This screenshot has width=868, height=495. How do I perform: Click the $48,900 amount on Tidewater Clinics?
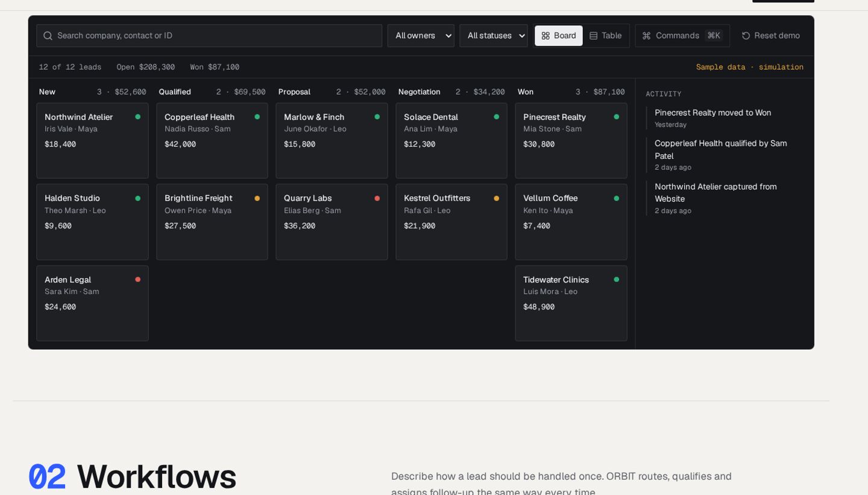pyautogui.click(x=539, y=307)
